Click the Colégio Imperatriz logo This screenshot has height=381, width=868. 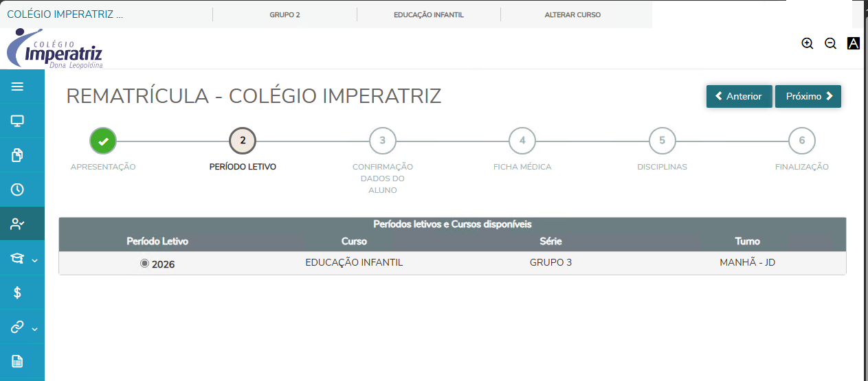pos(55,49)
